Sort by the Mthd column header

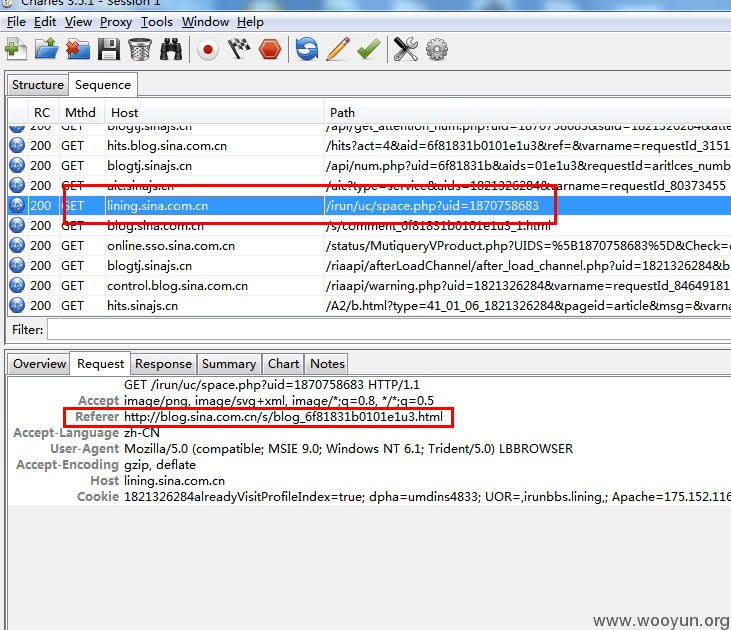click(80, 113)
